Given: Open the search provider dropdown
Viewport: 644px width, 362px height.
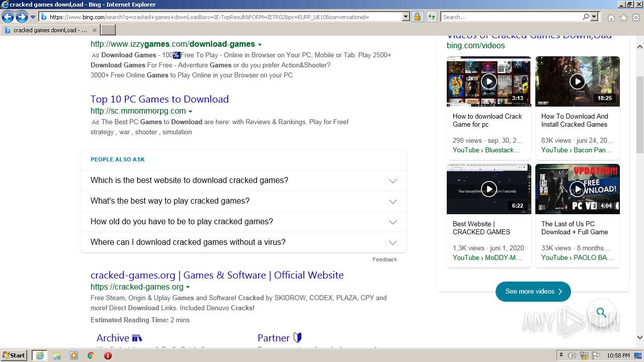Looking at the screenshot, I should coord(595,17).
